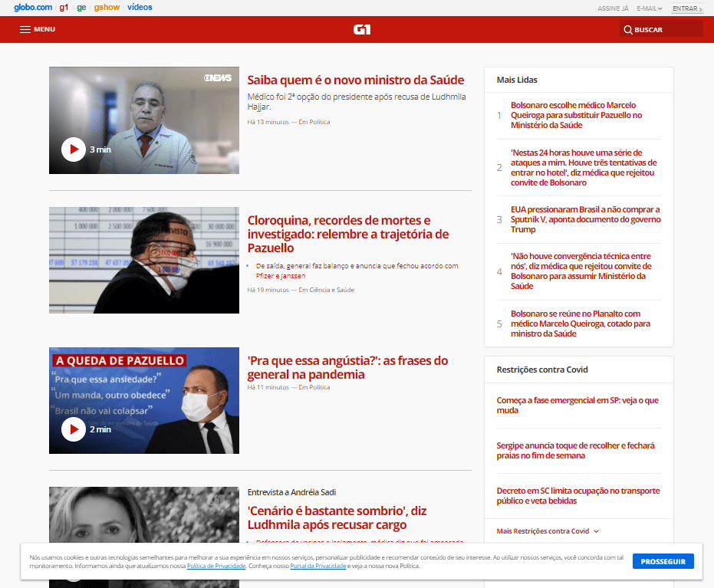Open headline Cloroquina, recordes de mortes
This screenshot has width=714, height=588.
click(x=348, y=234)
